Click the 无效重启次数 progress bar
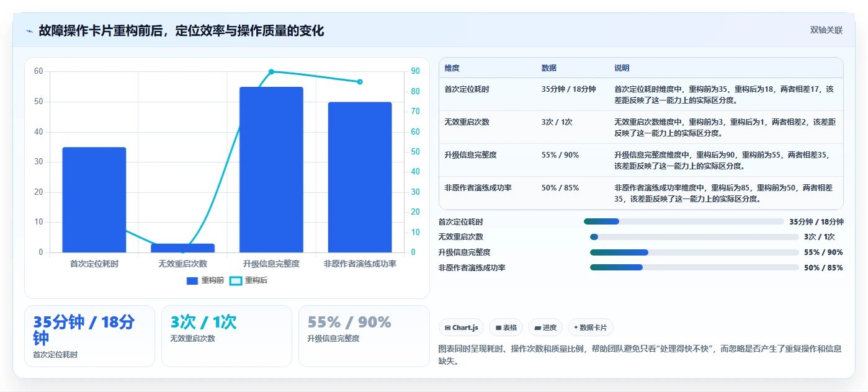 (694, 237)
